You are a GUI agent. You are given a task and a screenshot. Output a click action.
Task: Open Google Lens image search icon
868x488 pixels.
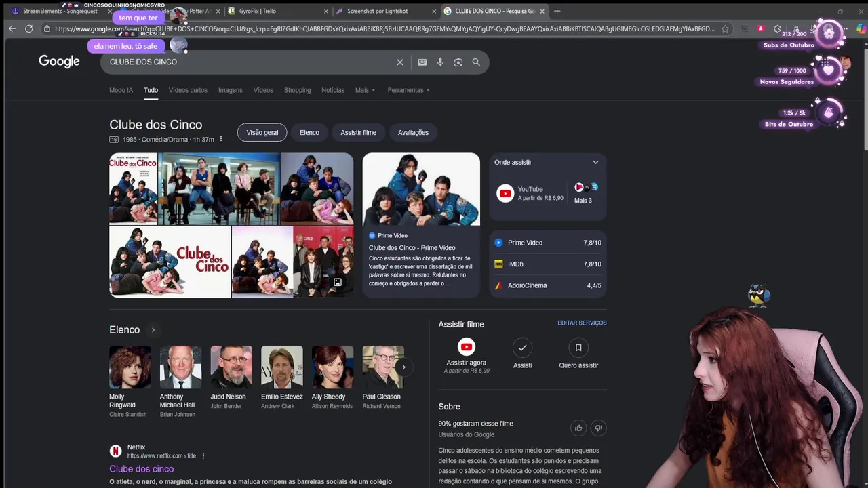point(458,62)
